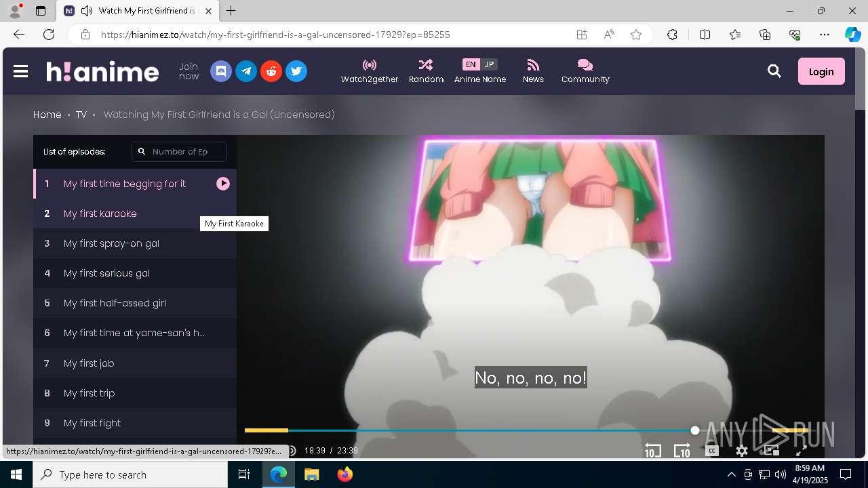The width and height of the screenshot is (868, 488).
Task: Select episode 8 My first trip
Action: 135,393
